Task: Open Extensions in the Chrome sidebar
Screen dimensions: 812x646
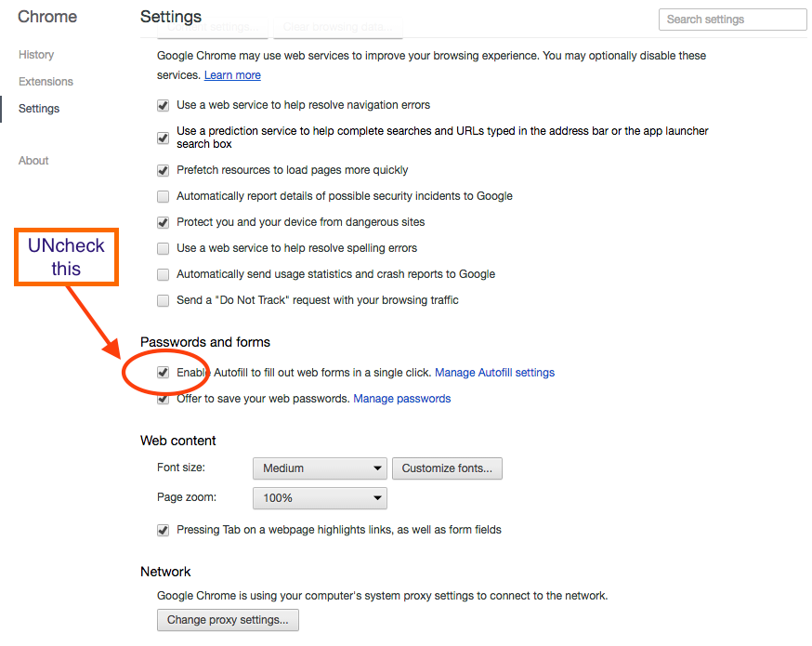Action: point(46,82)
